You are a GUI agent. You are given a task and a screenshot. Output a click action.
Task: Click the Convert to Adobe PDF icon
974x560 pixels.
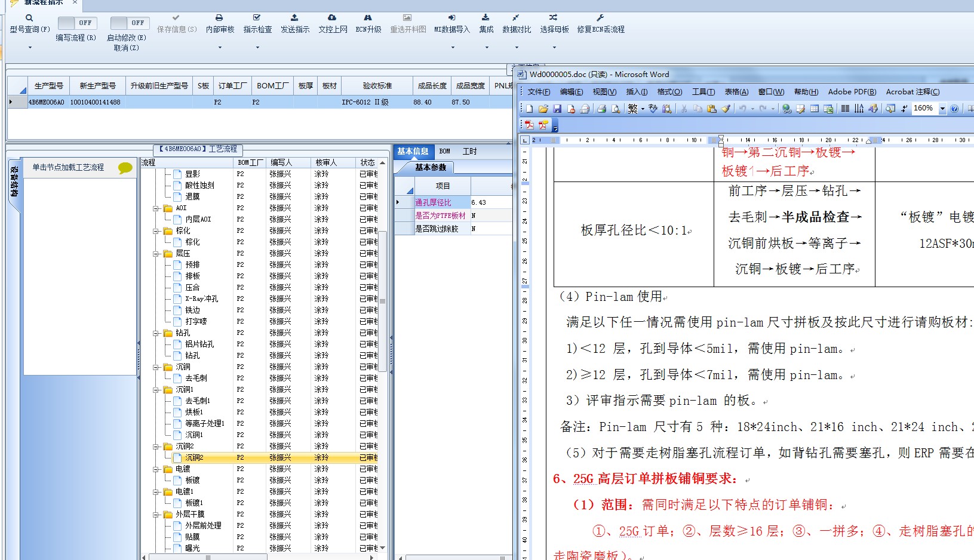[x=529, y=125]
